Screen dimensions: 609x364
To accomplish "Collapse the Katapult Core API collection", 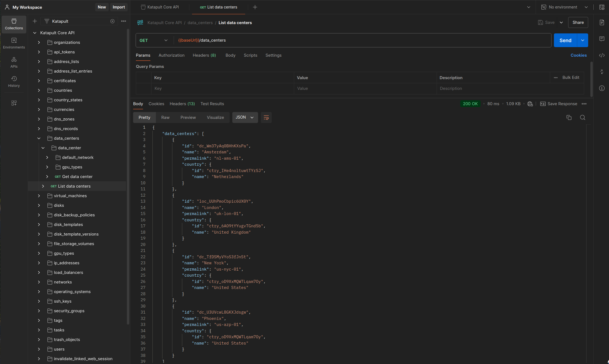I will click(x=35, y=33).
